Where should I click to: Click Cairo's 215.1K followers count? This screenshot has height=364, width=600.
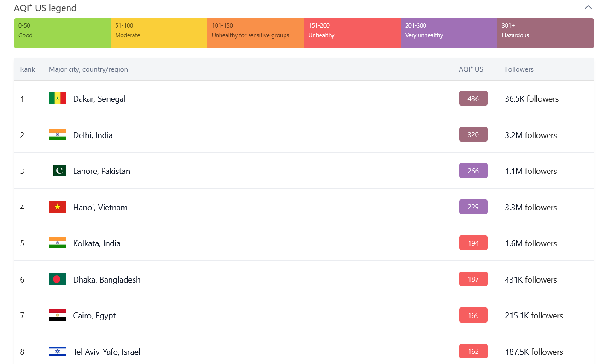(x=534, y=316)
